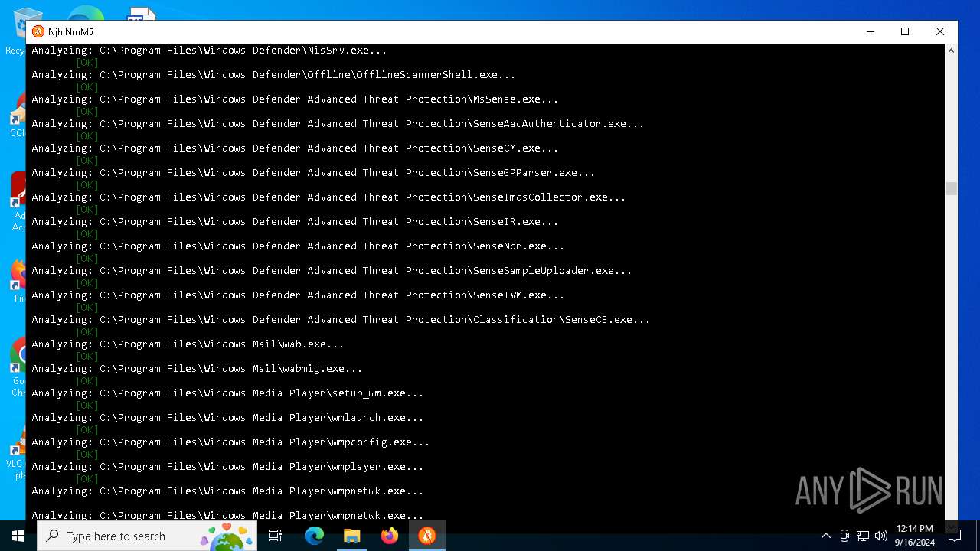Click the SenseImdsCollector.exe analyzing line

point(328,197)
